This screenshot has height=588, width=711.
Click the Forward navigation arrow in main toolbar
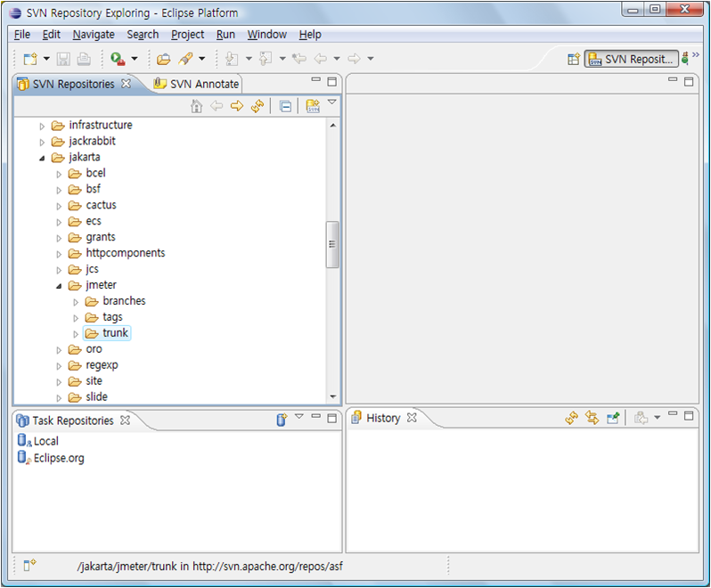354,59
